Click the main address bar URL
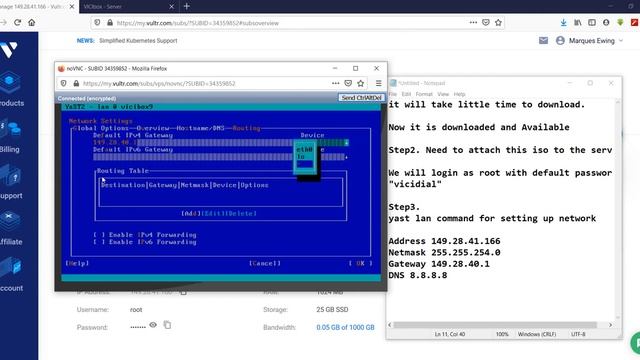Screen dimensions: 640x360 (198, 23)
